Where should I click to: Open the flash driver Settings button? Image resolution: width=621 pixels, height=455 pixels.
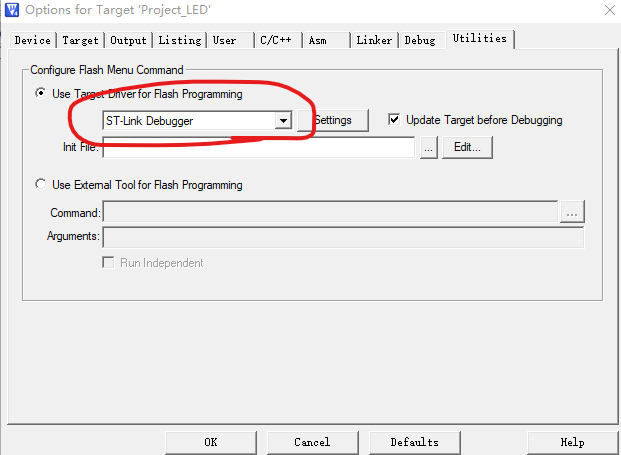[333, 120]
